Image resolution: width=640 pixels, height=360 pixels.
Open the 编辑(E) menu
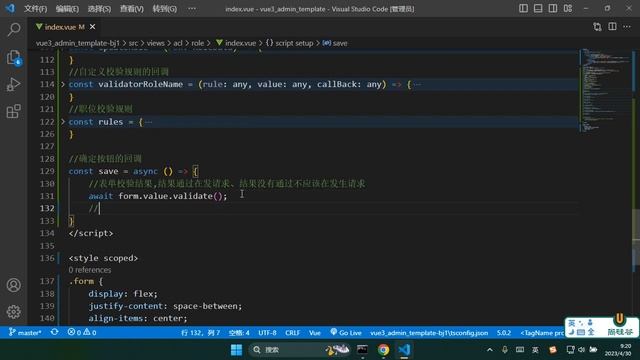pos(67,9)
